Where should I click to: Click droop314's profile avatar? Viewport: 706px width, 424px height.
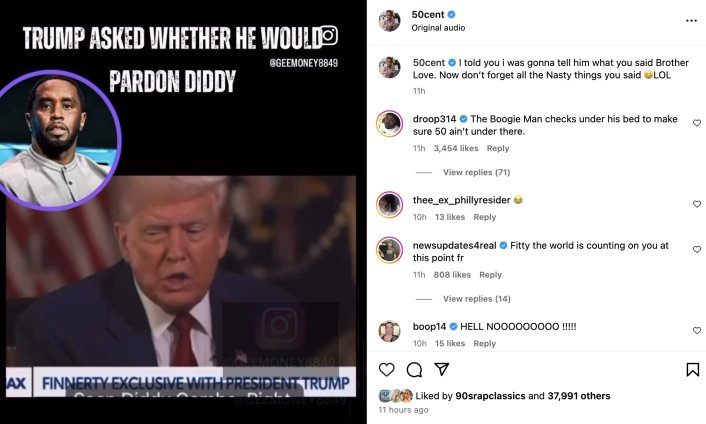click(389, 123)
